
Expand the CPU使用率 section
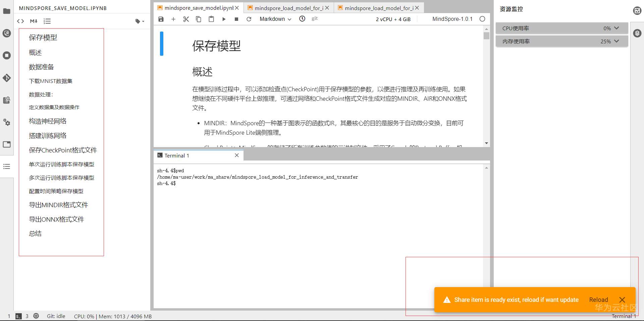[x=562, y=28]
